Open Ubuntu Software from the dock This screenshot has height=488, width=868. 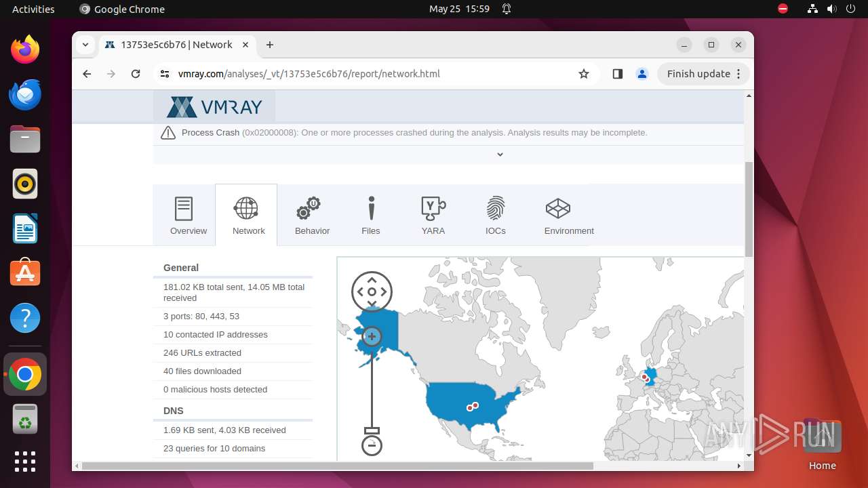click(25, 273)
